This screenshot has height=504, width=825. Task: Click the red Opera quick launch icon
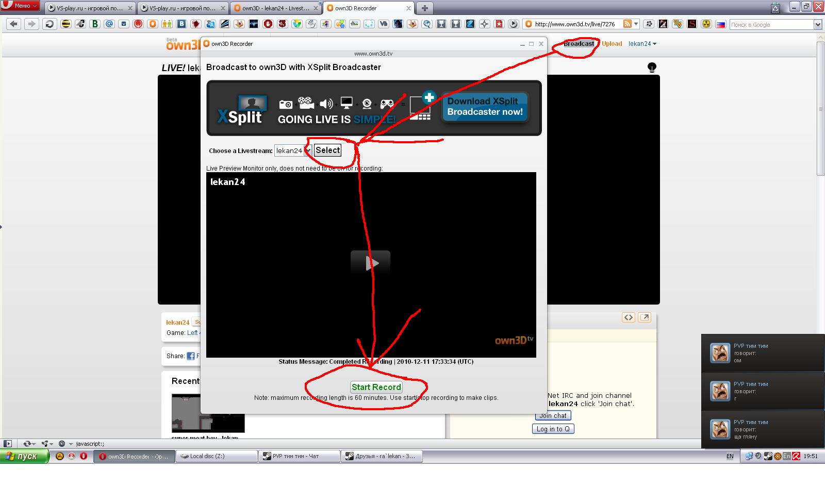pos(84,456)
